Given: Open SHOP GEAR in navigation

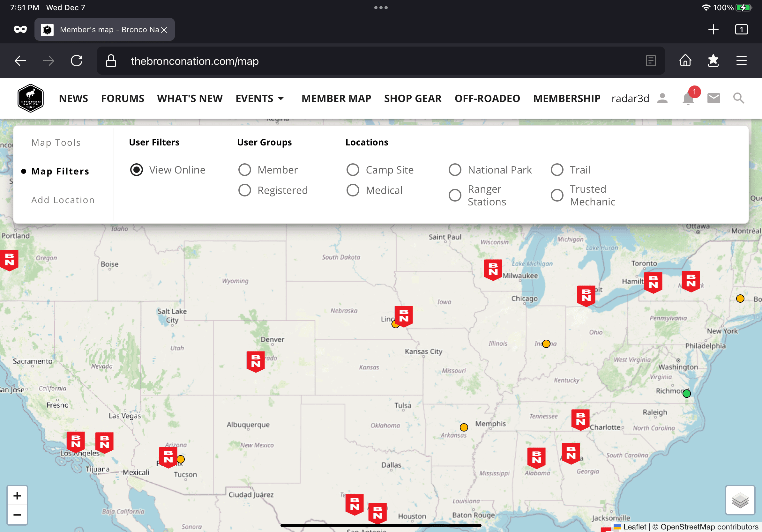Looking at the screenshot, I should pyautogui.click(x=413, y=99).
